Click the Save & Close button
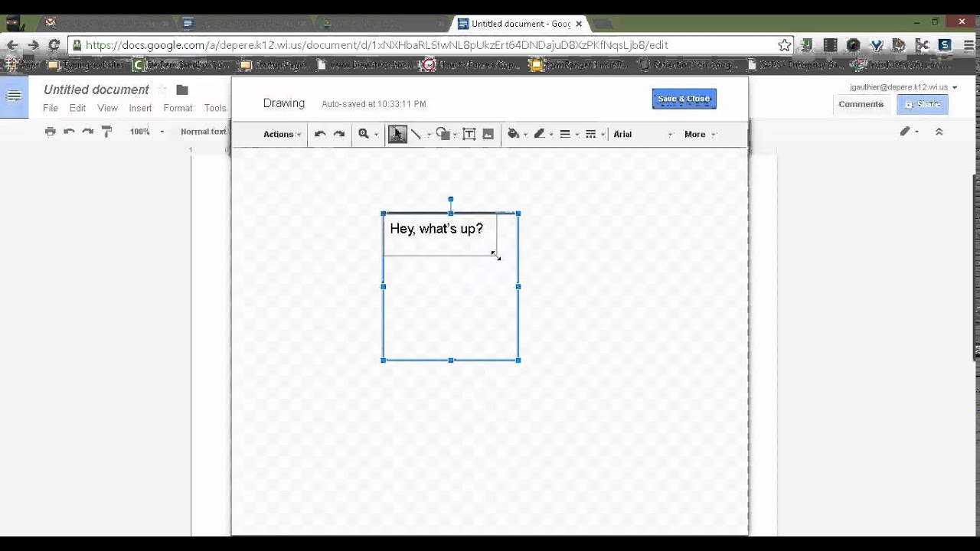Screen dimensions: 980x551 pos(684,99)
